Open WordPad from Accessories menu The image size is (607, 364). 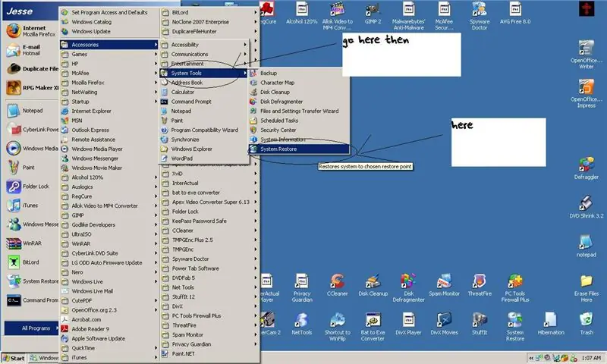click(x=203, y=158)
